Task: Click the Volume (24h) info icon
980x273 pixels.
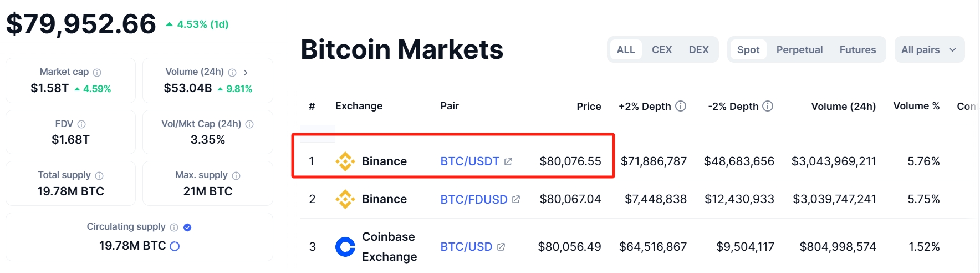Action: click(232, 73)
